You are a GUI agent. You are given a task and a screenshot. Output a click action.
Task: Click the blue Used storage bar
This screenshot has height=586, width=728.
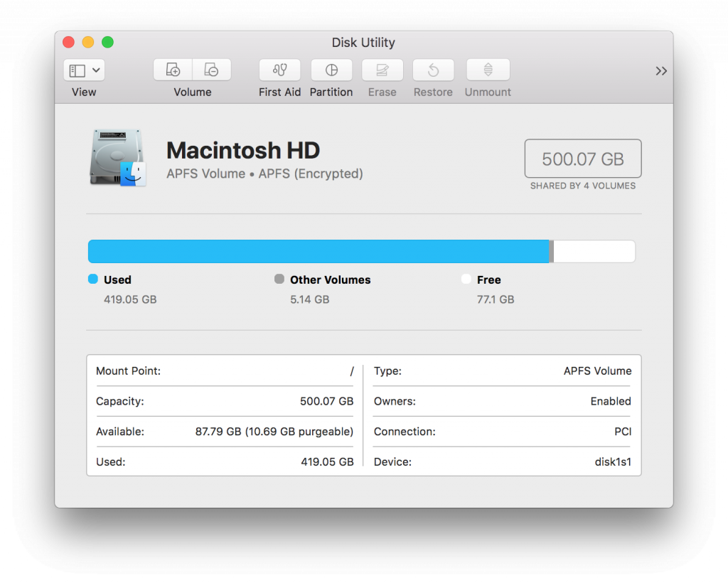point(318,251)
